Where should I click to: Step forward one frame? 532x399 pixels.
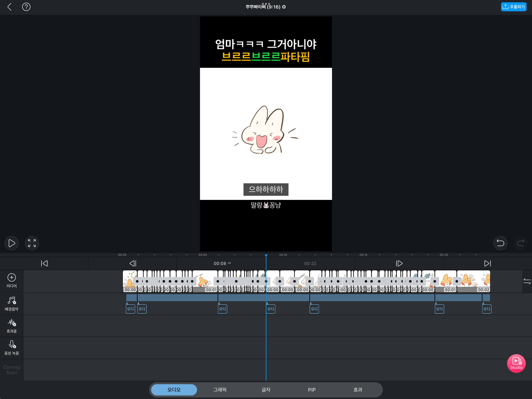point(399,264)
